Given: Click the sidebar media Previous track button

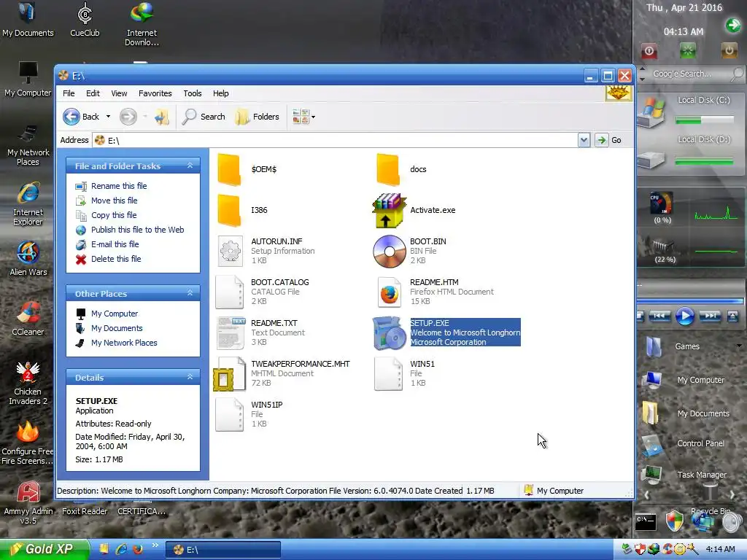Looking at the screenshot, I should [x=659, y=316].
